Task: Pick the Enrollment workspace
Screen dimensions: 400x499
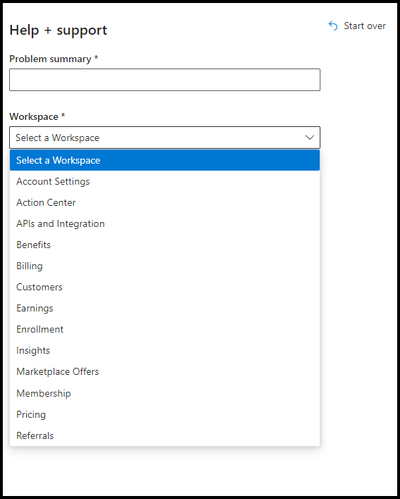Action: pos(165,329)
